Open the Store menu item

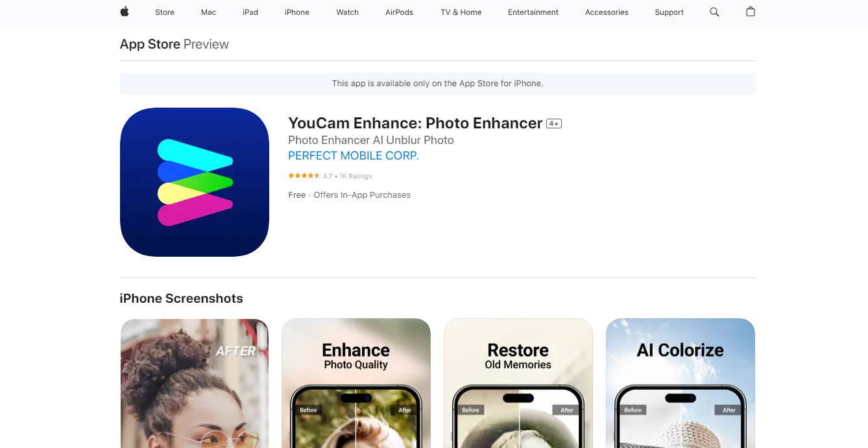(x=165, y=12)
